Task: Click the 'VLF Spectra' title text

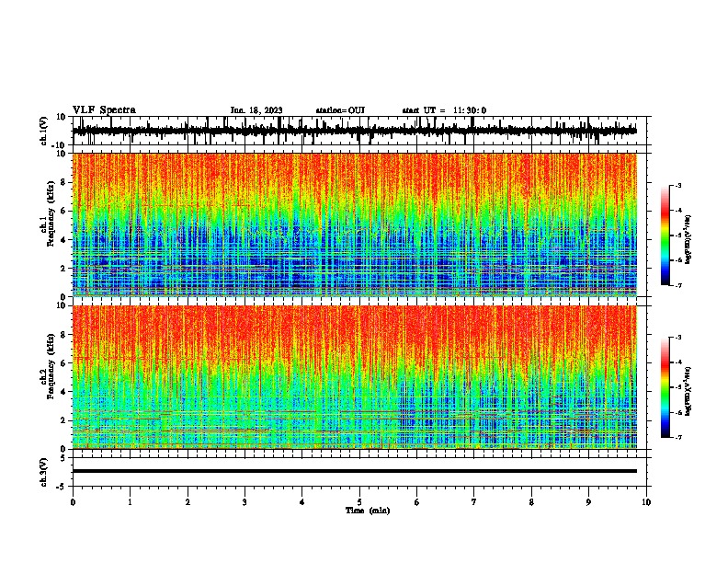Action: [104, 110]
